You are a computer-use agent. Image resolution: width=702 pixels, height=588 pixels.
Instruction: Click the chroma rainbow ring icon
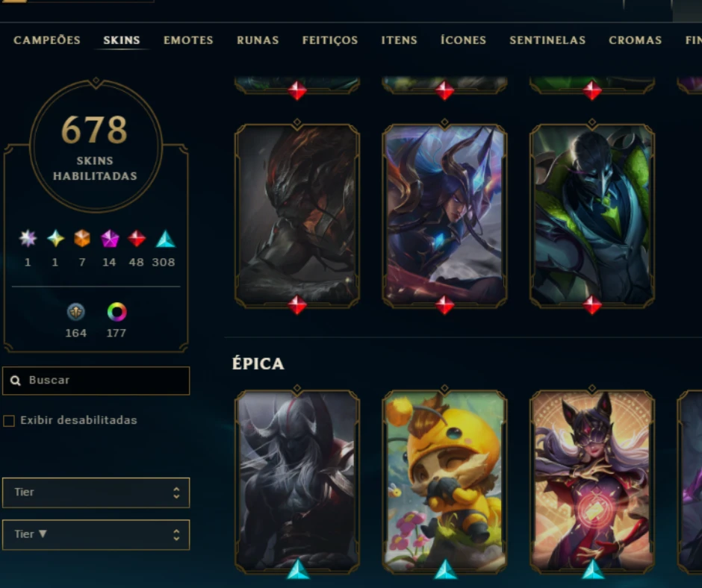117,312
